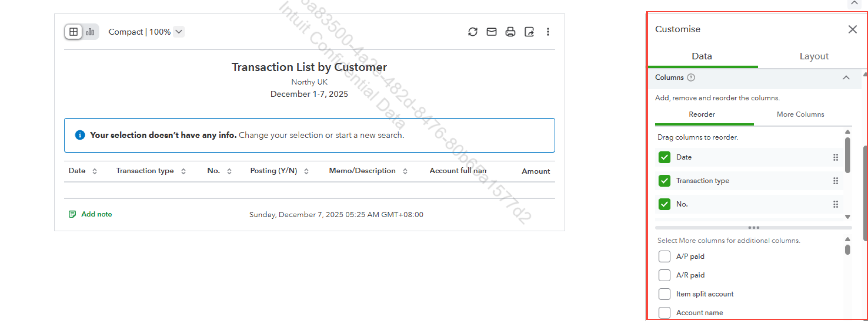Image resolution: width=868 pixels, height=321 pixels.
Task: Uncheck the Date column checkbox
Action: [x=664, y=157]
